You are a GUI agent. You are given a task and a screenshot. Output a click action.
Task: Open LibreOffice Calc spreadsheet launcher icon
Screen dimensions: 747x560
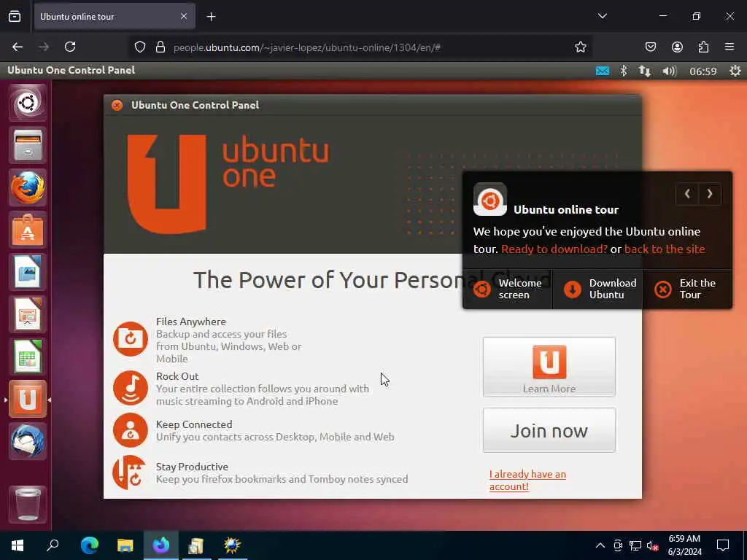click(28, 357)
